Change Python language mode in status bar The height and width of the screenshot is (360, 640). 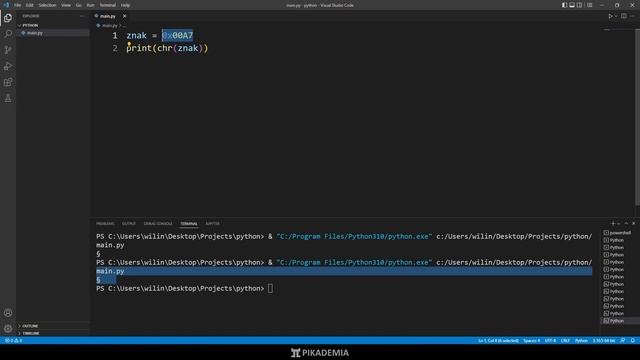[581, 340]
